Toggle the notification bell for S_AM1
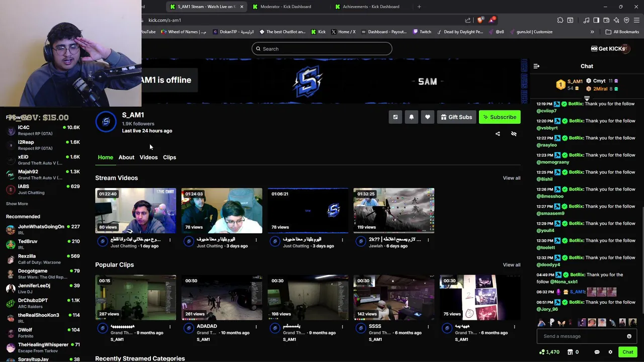The width and height of the screenshot is (644, 362). 411,117
